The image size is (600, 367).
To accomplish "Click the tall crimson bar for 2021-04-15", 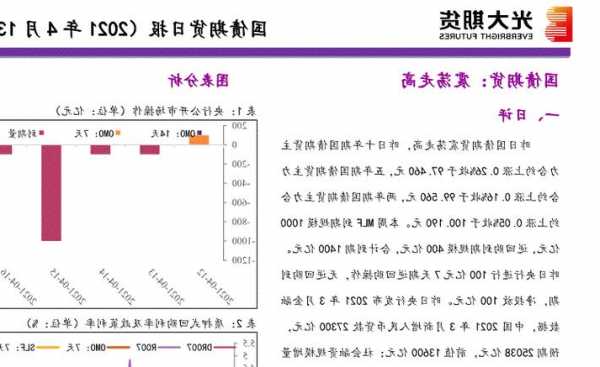I will [x=51, y=193].
